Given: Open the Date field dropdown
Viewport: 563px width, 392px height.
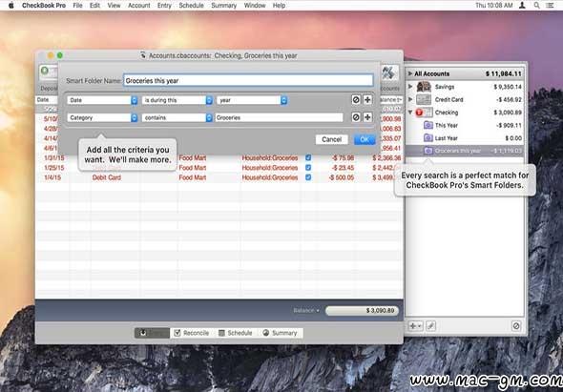Looking at the screenshot, I should (x=102, y=100).
